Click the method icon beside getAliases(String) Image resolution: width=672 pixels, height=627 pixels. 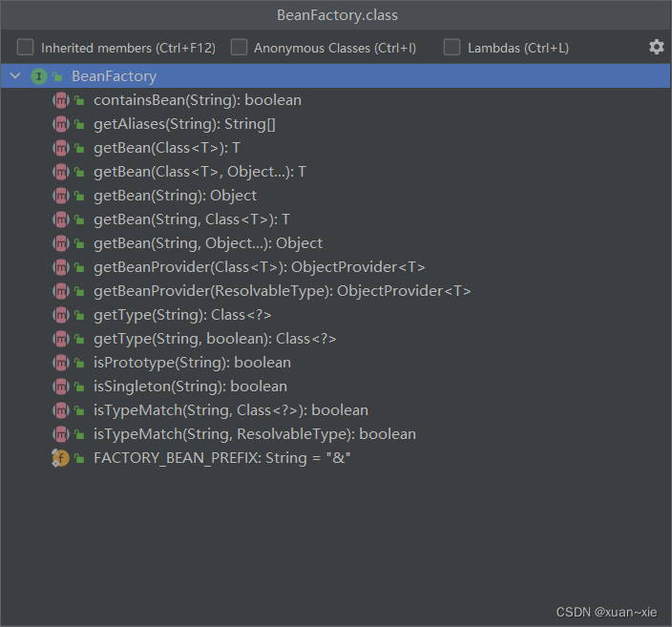click(60, 124)
